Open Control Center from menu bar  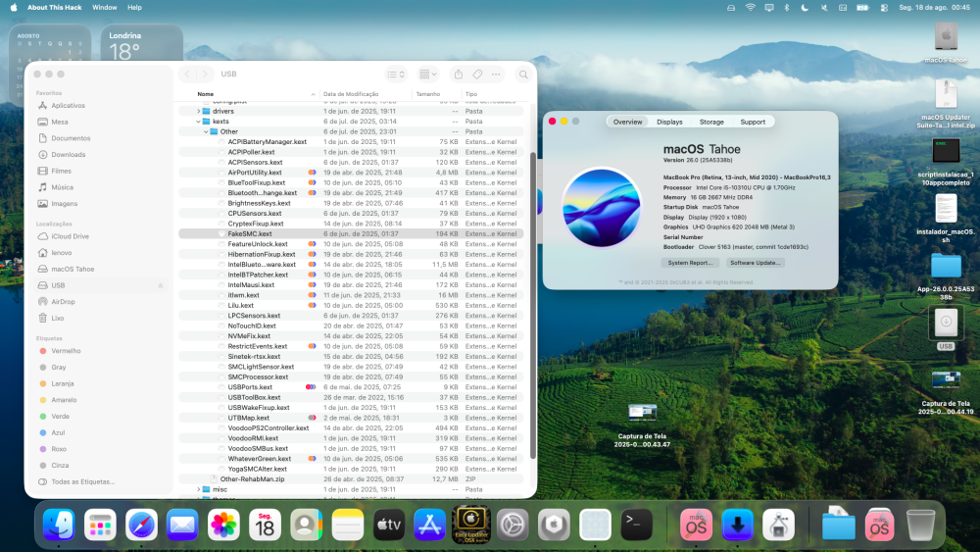click(884, 8)
